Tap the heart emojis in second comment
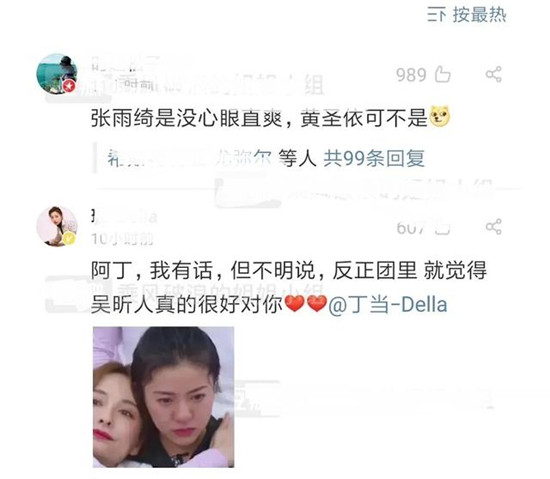The height and width of the screenshot is (479, 550). (306, 304)
